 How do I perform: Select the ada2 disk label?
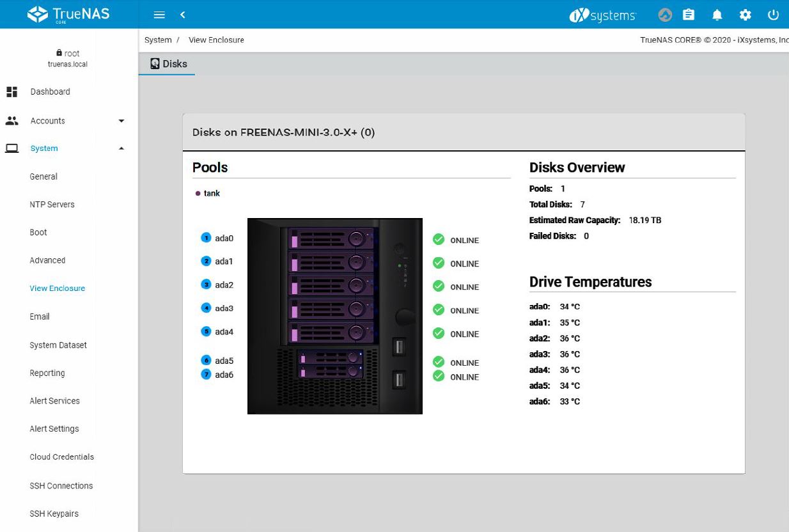coord(224,285)
